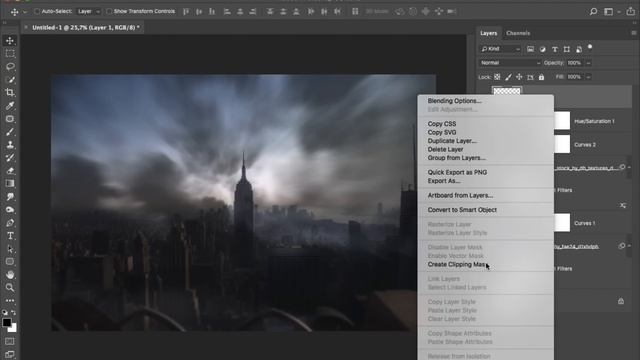Toggle filter for pixel layers
The height and width of the screenshot is (360, 640).
pos(530,49)
